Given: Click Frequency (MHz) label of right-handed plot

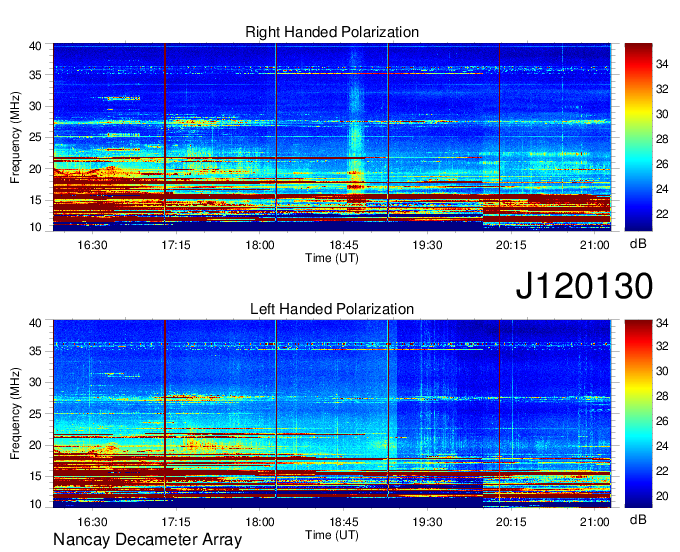Looking at the screenshot, I should (15, 137).
